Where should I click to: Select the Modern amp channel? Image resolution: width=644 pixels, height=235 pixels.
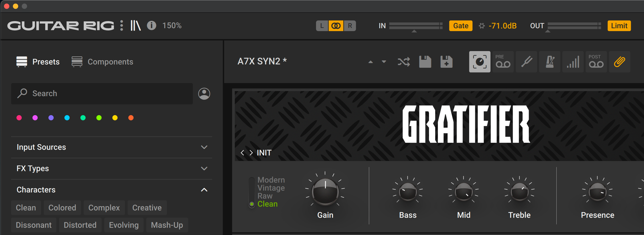(271, 180)
